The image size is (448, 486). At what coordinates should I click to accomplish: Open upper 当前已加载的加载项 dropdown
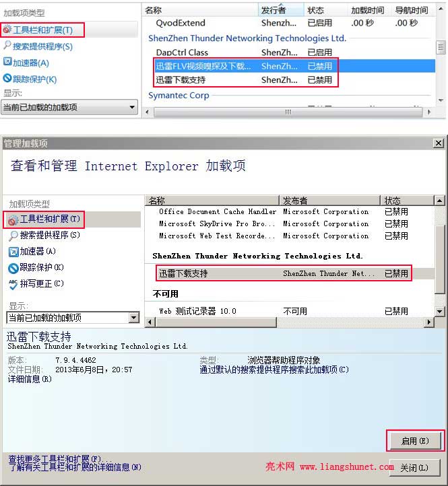[69, 107]
